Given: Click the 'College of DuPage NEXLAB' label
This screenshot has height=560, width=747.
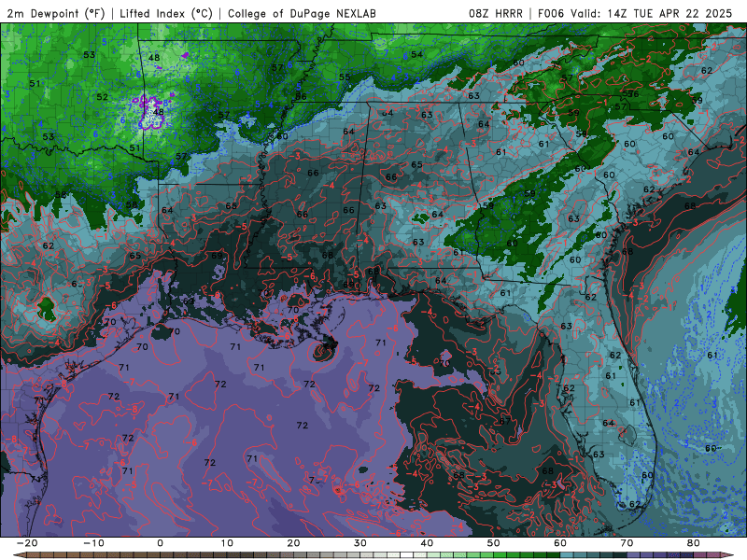Looking at the screenshot, I should pos(302,13).
